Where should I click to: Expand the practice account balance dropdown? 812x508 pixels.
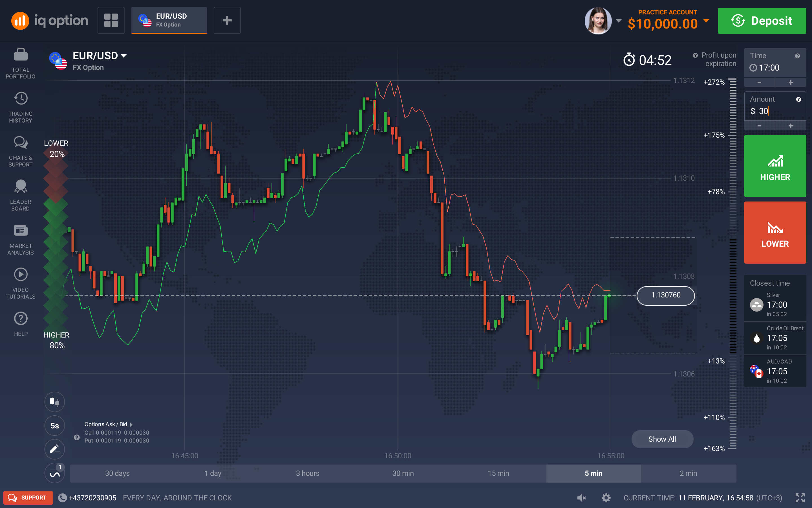[706, 21]
